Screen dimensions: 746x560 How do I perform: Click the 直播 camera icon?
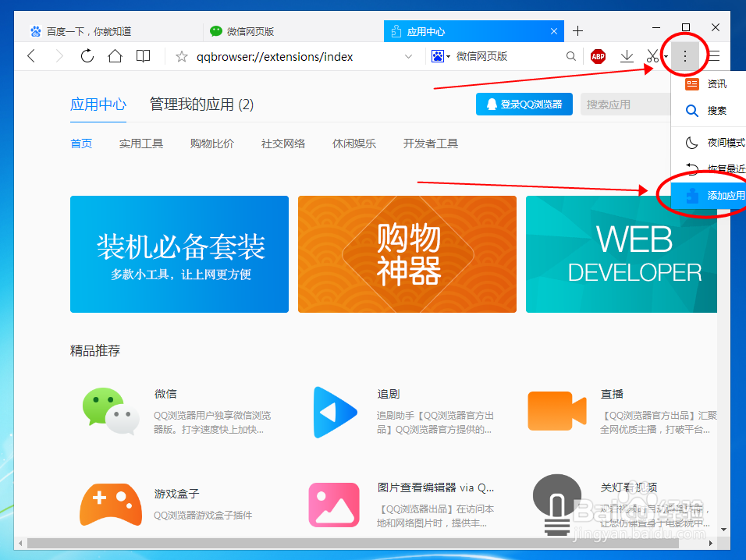point(556,411)
